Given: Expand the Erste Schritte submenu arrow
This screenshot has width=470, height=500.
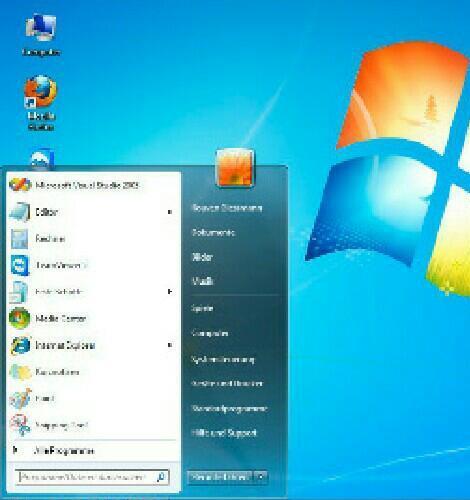Looking at the screenshot, I should pos(170,292).
